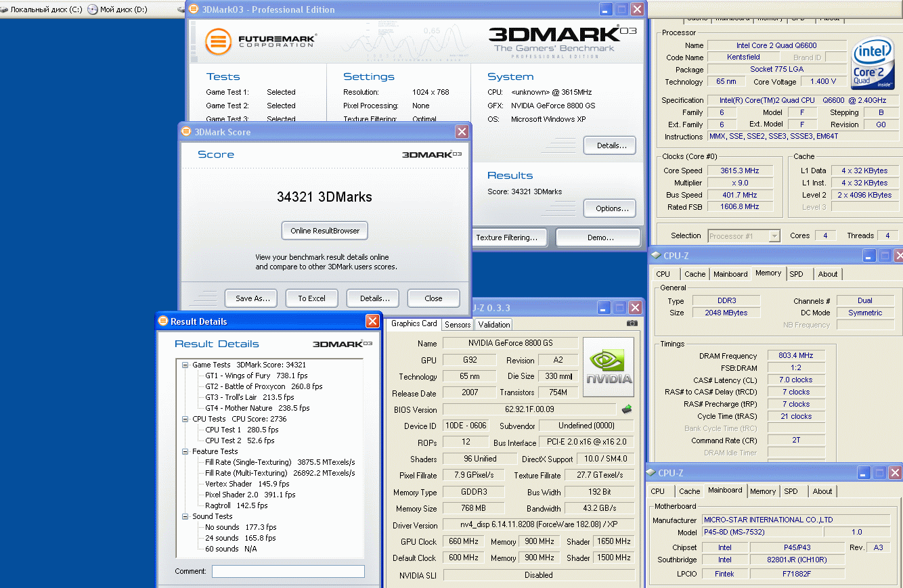The height and width of the screenshot is (588, 903).
Task: Click the 34321 3DMarks score text
Action: [x=324, y=198]
